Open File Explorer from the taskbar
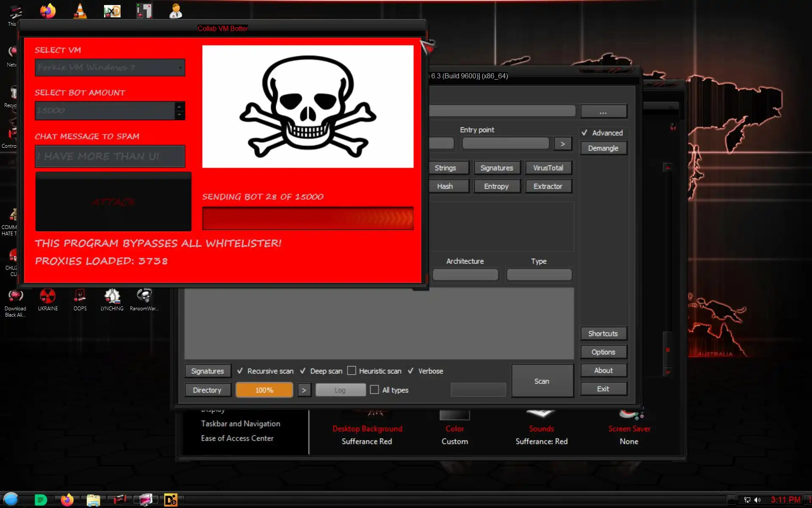The image size is (812, 508). (93, 500)
